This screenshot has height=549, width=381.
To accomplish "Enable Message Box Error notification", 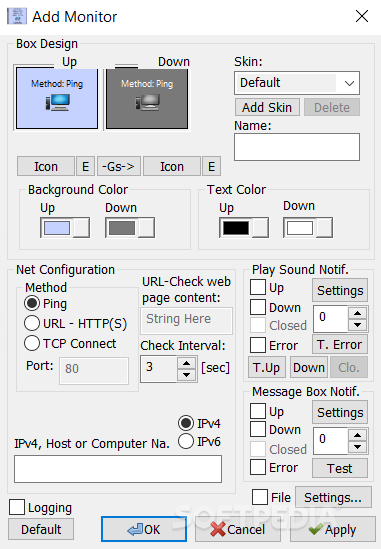I will click(258, 467).
